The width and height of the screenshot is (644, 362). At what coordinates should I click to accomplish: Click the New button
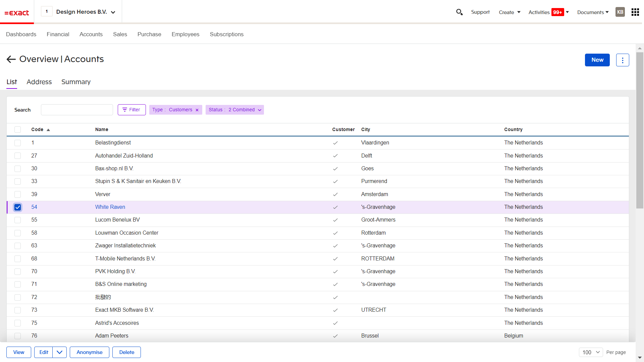(597, 60)
